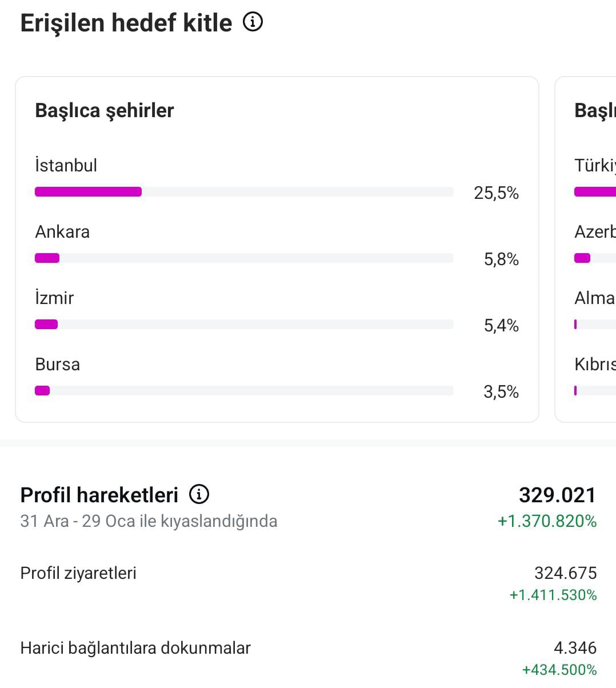Open the Başlıca şehirler card heading
The image size is (616, 688).
coord(105,110)
